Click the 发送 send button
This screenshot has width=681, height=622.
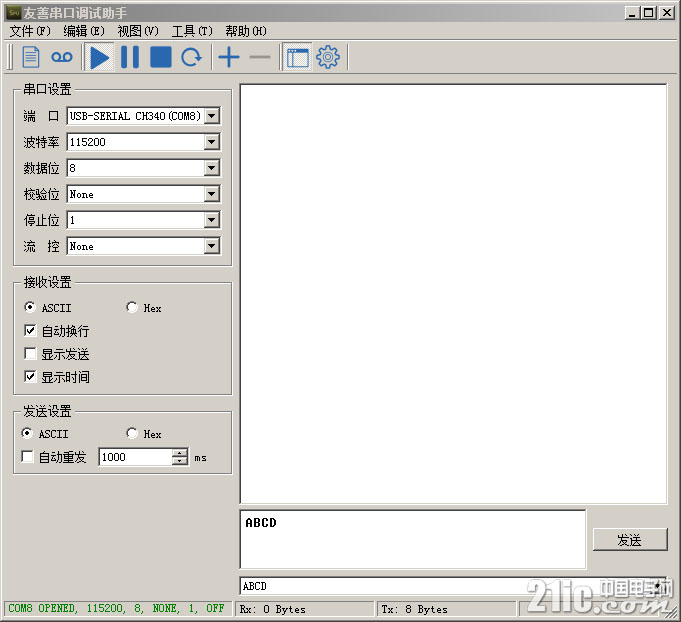tap(629, 540)
